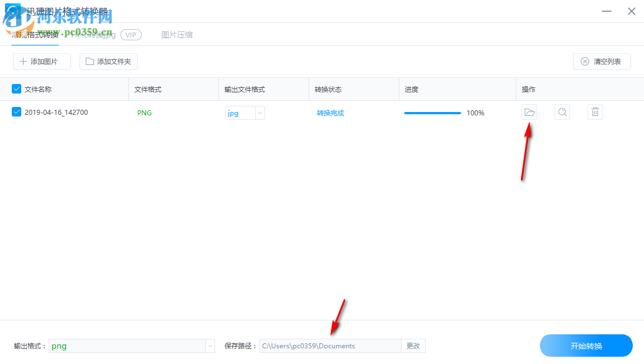Click the 更改 button to change save path
This screenshot has height=364, width=644.
pyautogui.click(x=413, y=346)
